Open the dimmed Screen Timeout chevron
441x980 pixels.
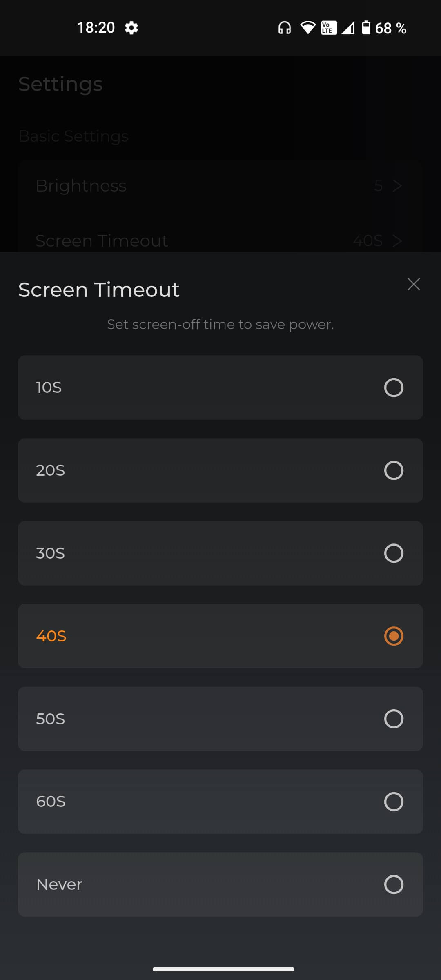coord(397,241)
